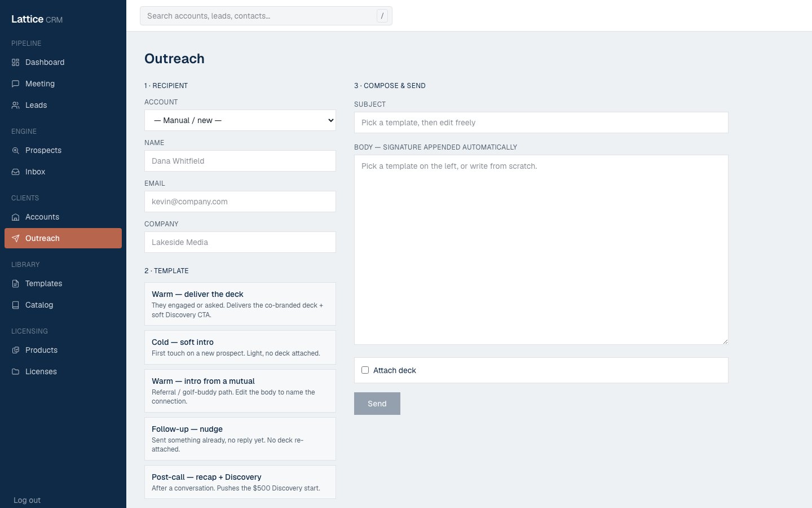Click the '1 · RECIPIENT' section label

click(x=166, y=86)
